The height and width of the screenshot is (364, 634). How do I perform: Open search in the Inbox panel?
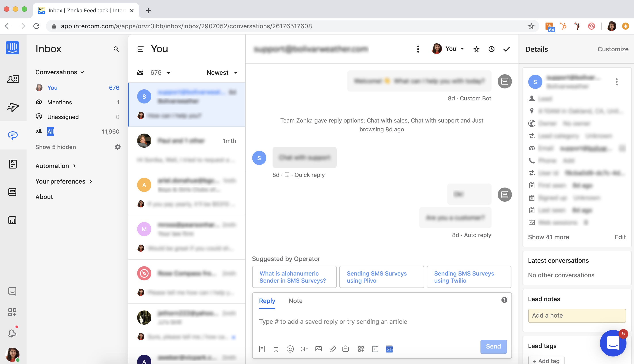pos(116,49)
